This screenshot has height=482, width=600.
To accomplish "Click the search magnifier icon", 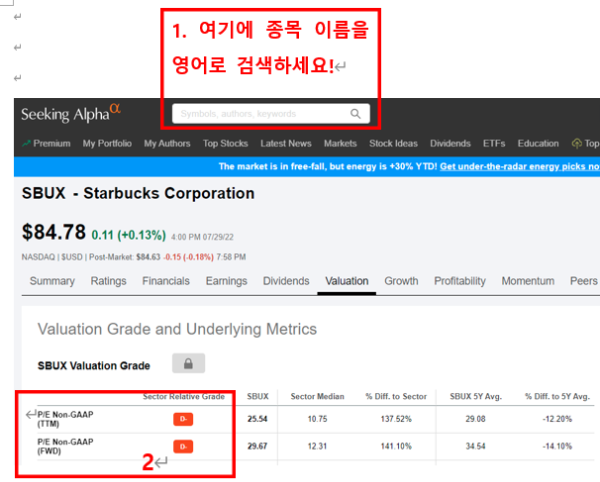I will click(x=355, y=114).
